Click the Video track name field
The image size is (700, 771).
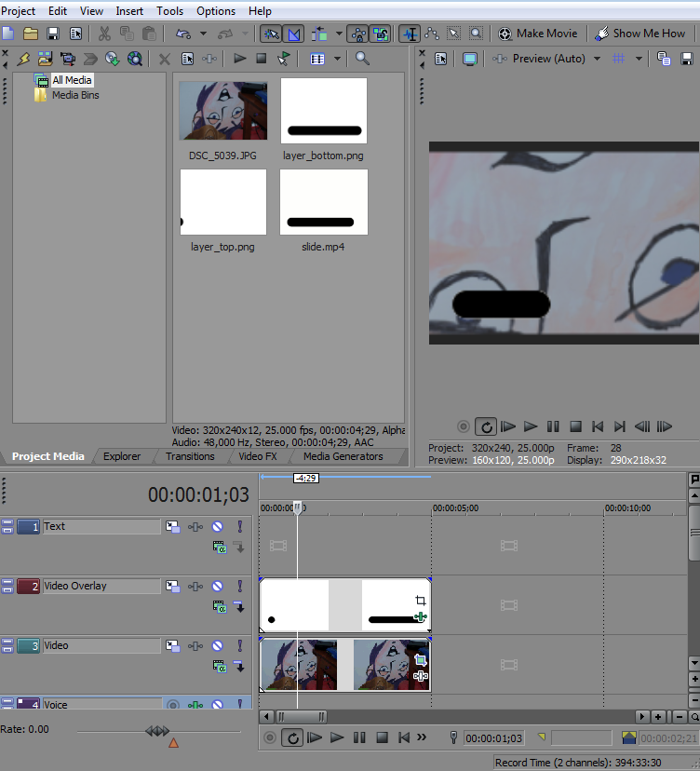[x=101, y=645]
